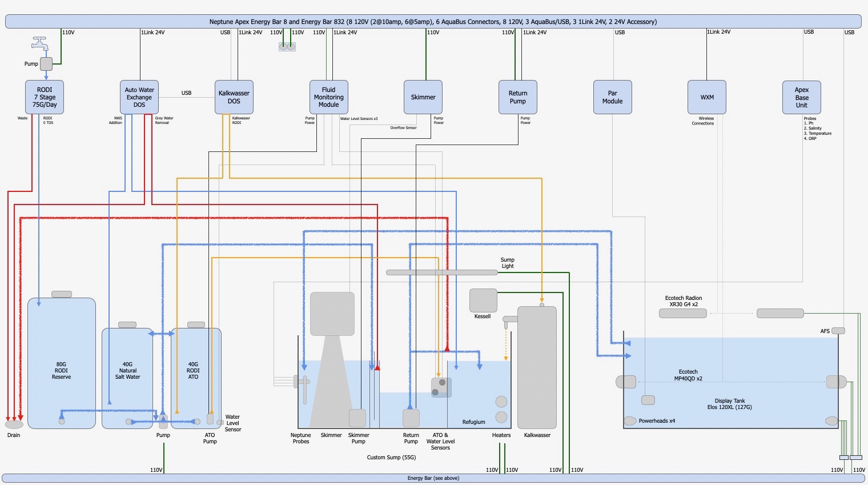Select the bottom-right powerhead in display tank
This screenshot has width=868, height=485.
coord(832,422)
